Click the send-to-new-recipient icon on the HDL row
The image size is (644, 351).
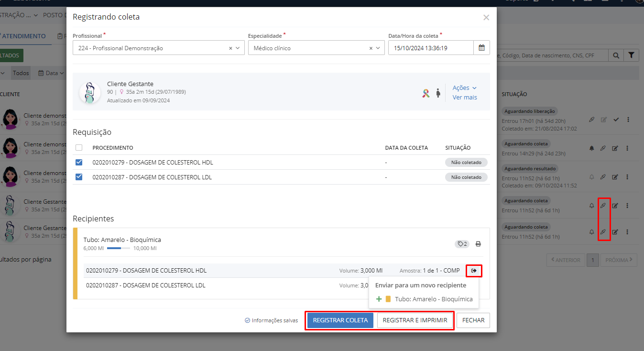click(474, 271)
